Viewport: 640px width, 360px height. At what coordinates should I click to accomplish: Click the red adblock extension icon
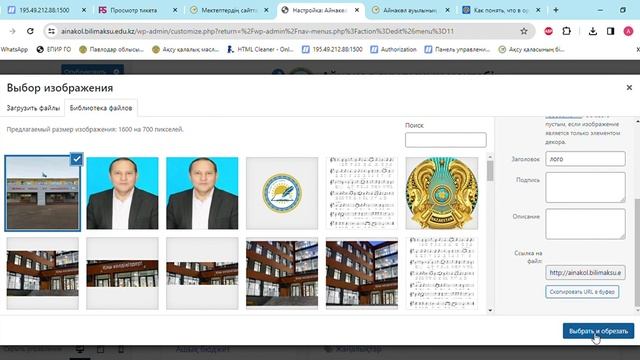click(549, 31)
